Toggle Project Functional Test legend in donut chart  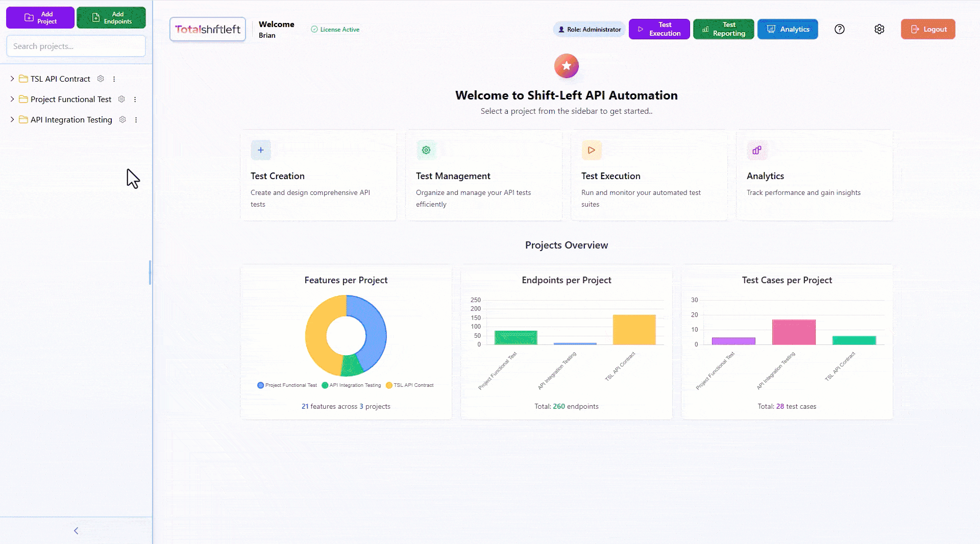tap(287, 385)
